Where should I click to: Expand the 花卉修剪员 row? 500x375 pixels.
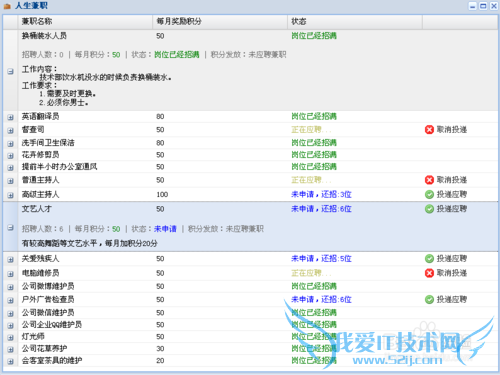pyautogui.click(x=10, y=156)
